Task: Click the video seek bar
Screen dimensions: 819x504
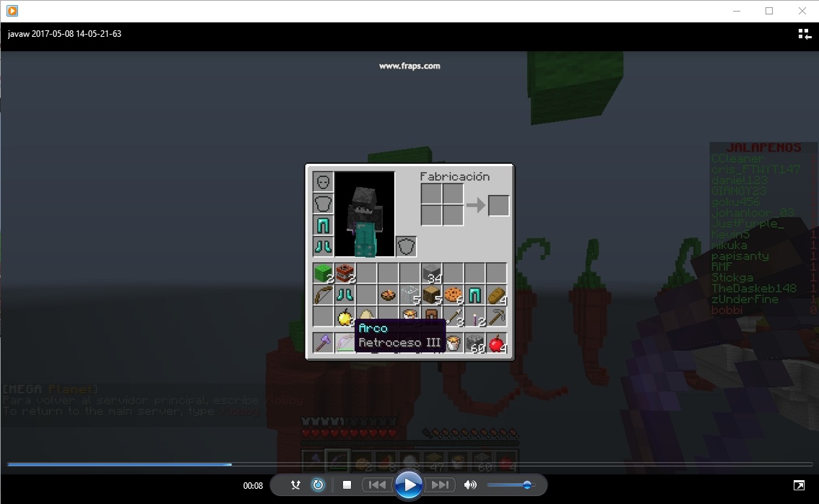Action: (x=409, y=464)
